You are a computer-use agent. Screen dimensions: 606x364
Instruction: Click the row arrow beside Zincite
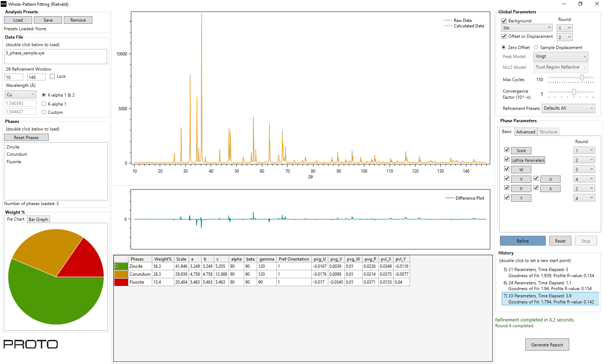pos(117,266)
